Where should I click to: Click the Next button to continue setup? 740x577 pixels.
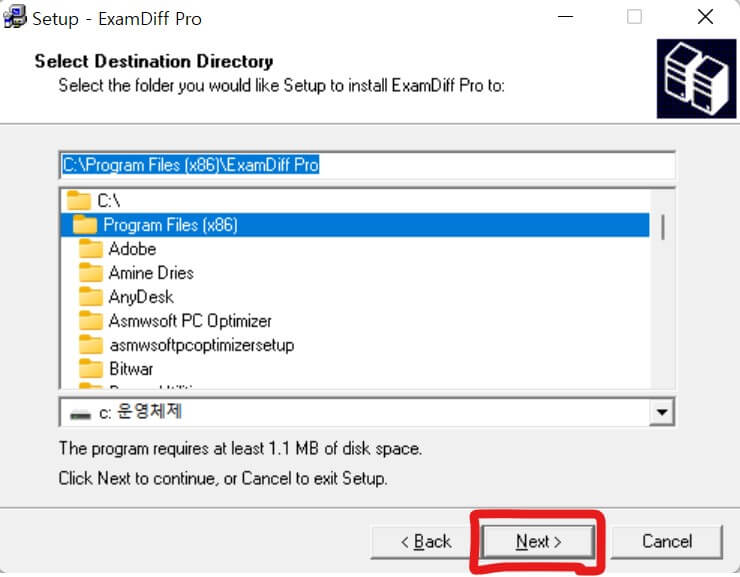point(538,541)
